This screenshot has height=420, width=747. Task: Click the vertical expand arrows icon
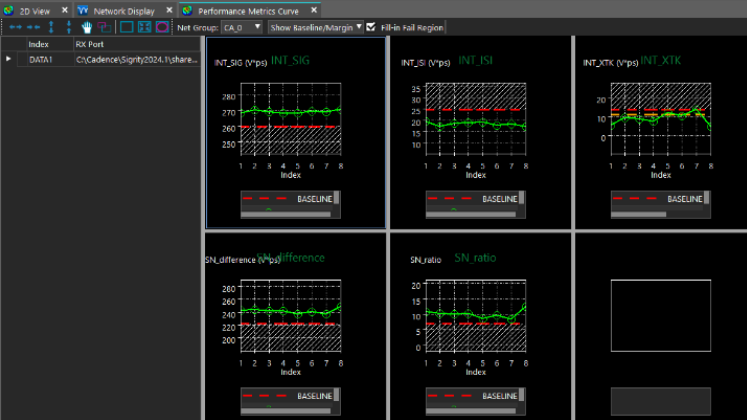51,27
